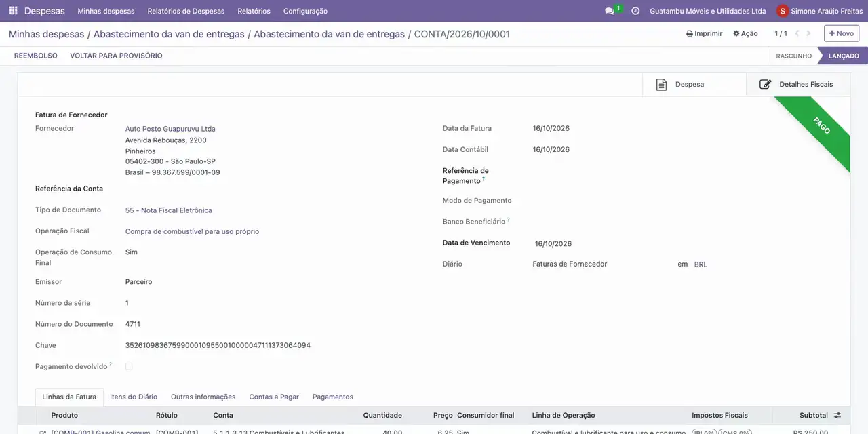Image resolution: width=868 pixels, height=434 pixels.
Task: Go to Minhas despesas breadcrumb
Action: point(46,34)
